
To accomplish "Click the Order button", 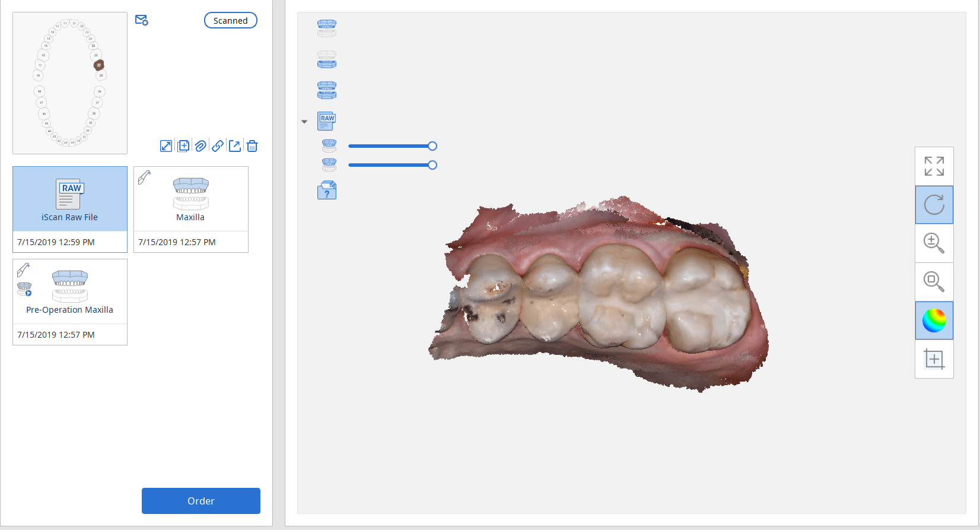I will [x=201, y=501].
